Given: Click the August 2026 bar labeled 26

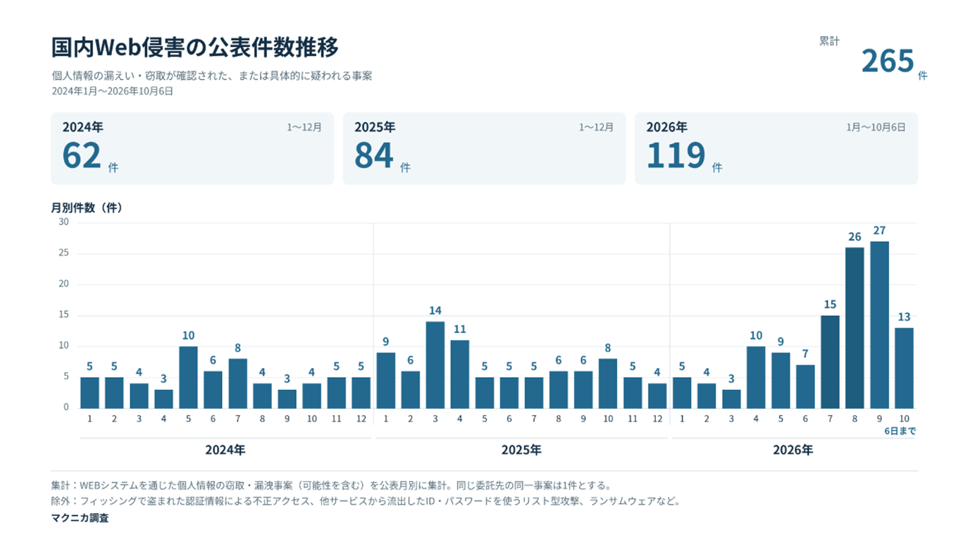Looking at the screenshot, I should click(854, 328).
